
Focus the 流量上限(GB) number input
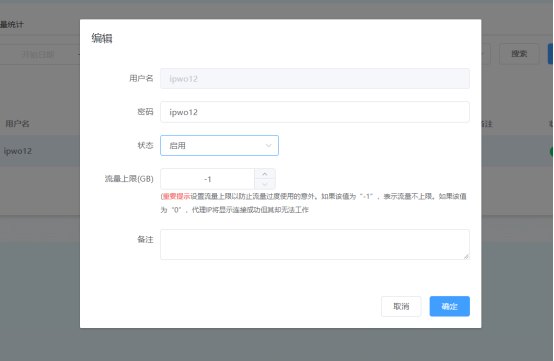point(207,179)
